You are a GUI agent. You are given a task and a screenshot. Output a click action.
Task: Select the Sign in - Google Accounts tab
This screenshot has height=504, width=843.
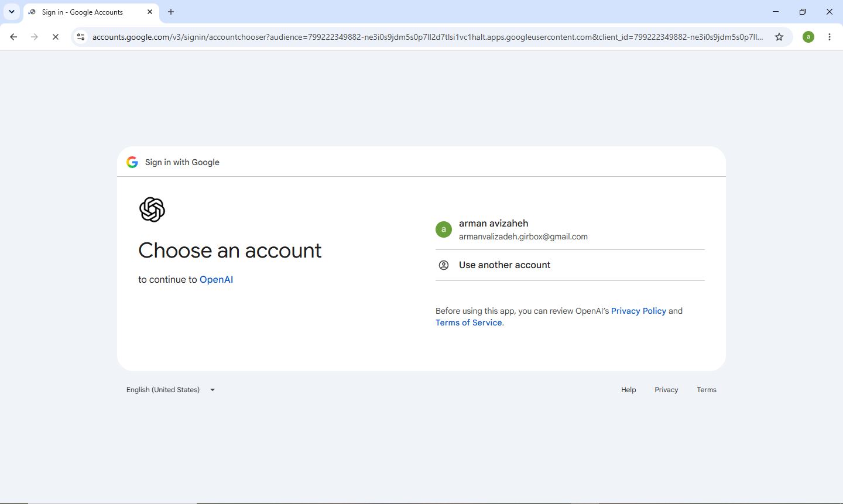[91, 12]
